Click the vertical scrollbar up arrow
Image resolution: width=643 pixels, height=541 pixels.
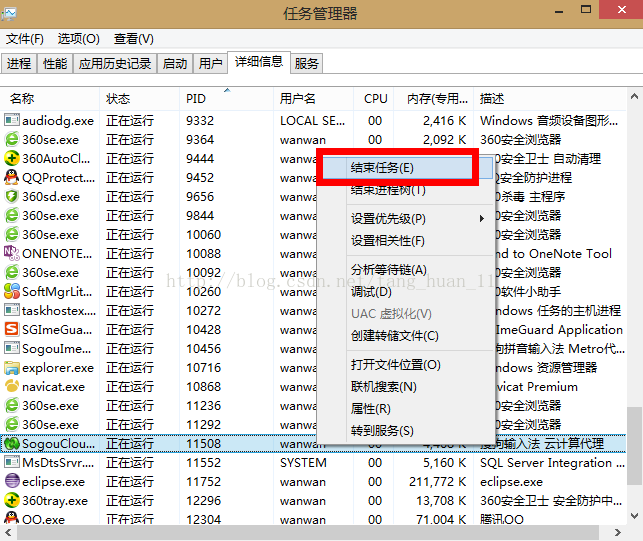[634, 97]
